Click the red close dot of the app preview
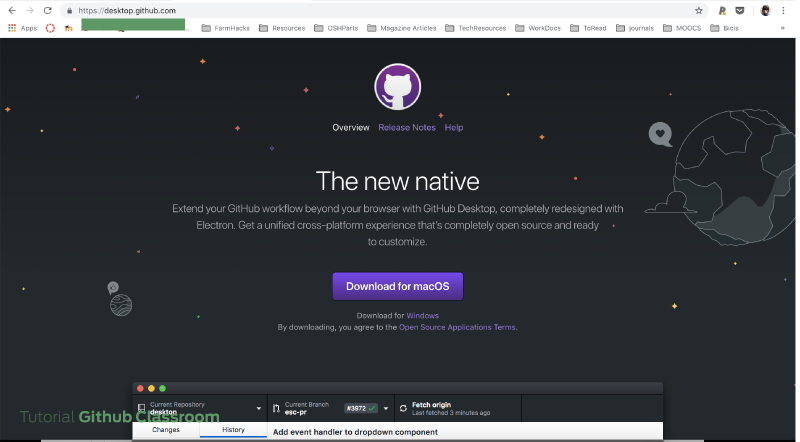Viewport: 800px width, 442px height. [x=140, y=388]
